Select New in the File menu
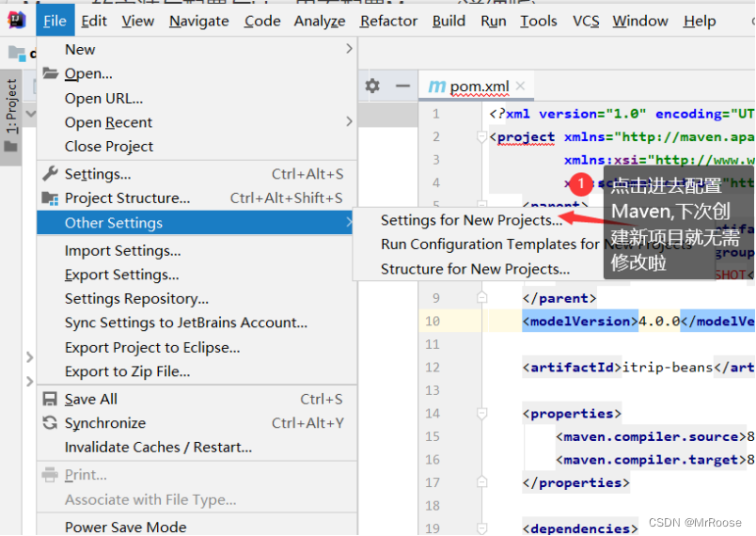Viewport: 756px width, 536px height. (197, 49)
